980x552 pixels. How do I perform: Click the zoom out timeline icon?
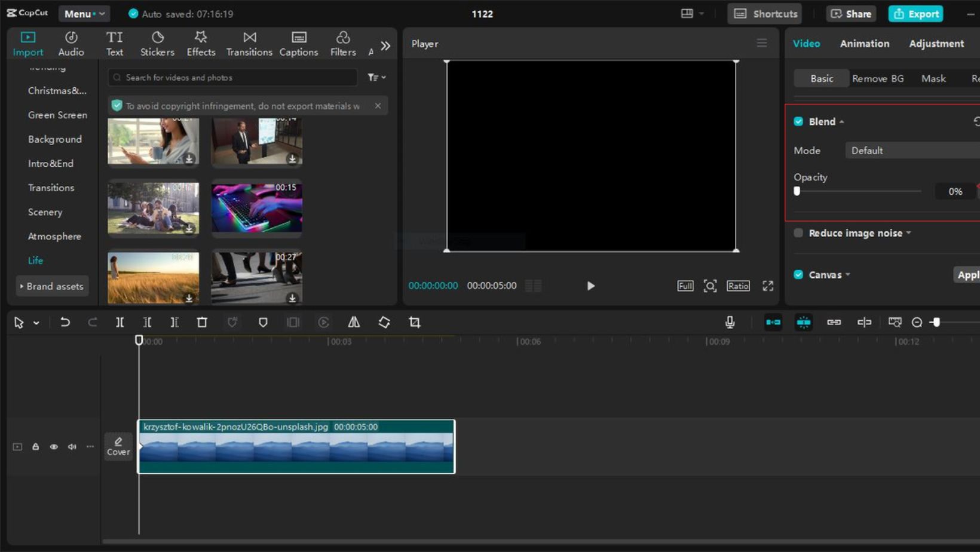[x=917, y=323]
